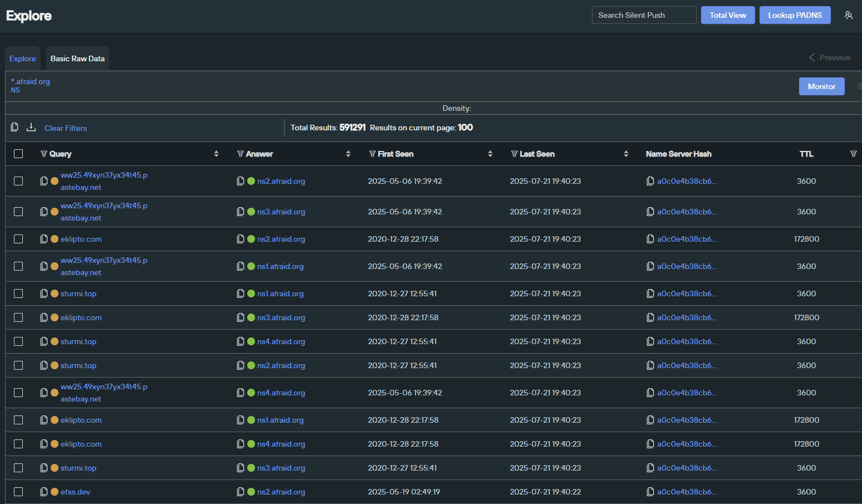This screenshot has height=504, width=862.
Task: Sort by Answer column arrows
Action: [x=348, y=154]
